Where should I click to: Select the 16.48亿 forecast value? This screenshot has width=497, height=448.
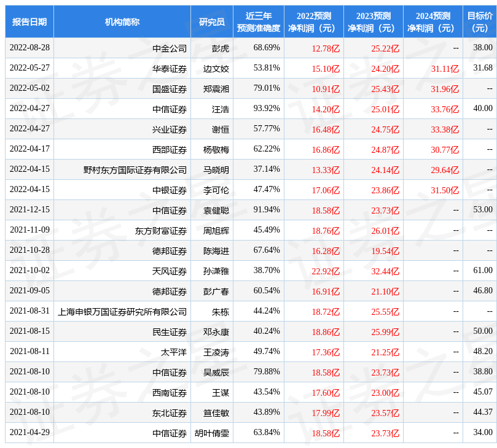[326, 129]
